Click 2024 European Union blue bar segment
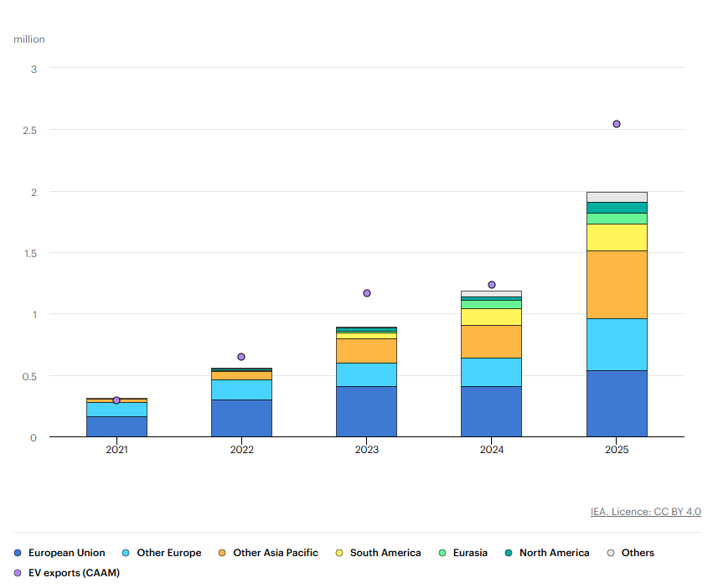This screenshot has height=588, width=713. coord(492,412)
